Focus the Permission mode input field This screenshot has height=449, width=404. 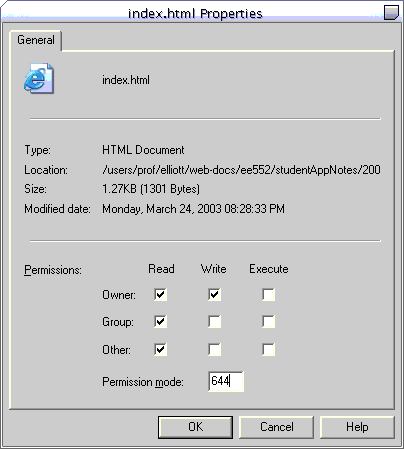[226, 381]
